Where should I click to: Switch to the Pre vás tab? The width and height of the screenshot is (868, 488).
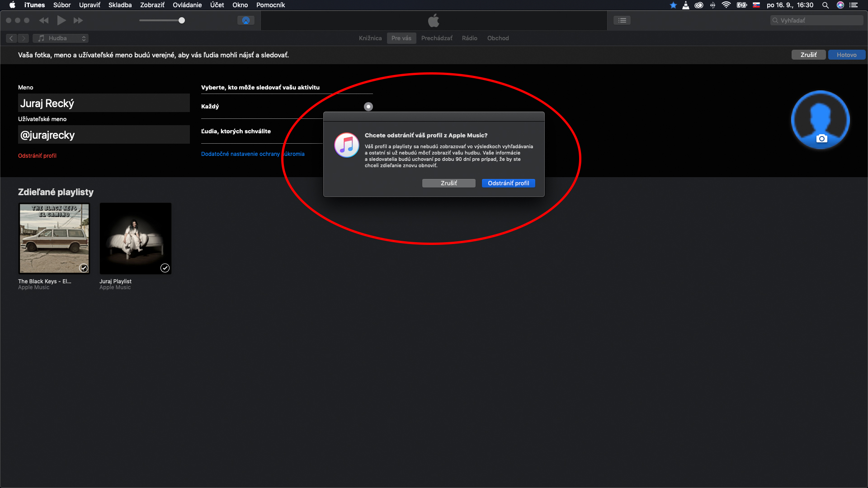click(x=401, y=38)
